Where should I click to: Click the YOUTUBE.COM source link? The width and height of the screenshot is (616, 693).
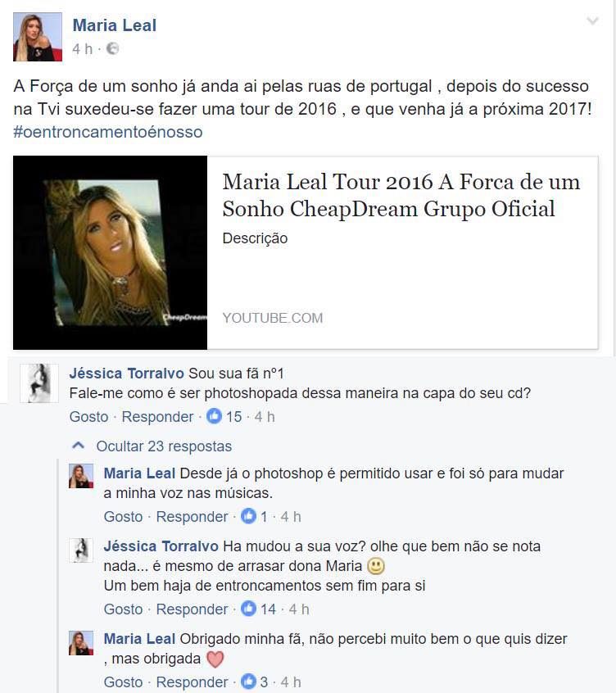tap(273, 318)
